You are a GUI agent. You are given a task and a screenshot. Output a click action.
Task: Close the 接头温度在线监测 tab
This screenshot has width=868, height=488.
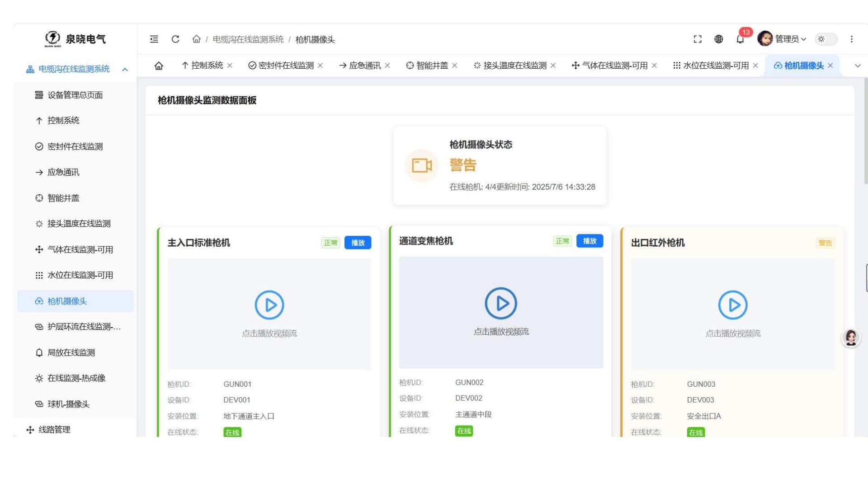tap(553, 66)
